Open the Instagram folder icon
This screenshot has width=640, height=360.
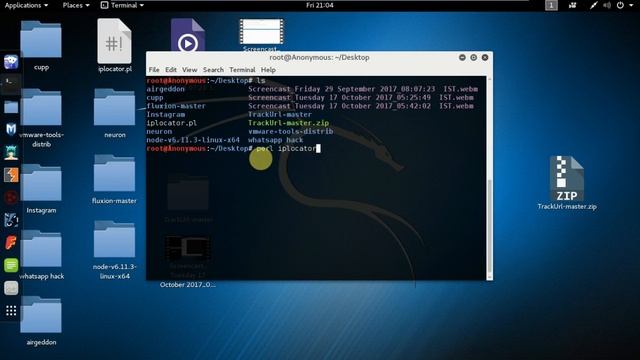pyautogui.click(x=41, y=182)
